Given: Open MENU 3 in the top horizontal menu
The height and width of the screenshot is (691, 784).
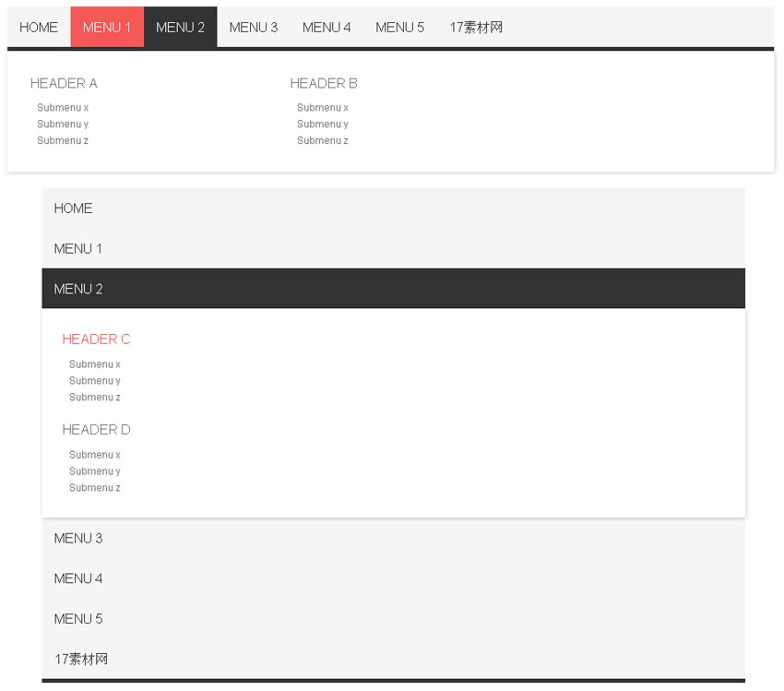Looking at the screenshot, I should 254,27.
